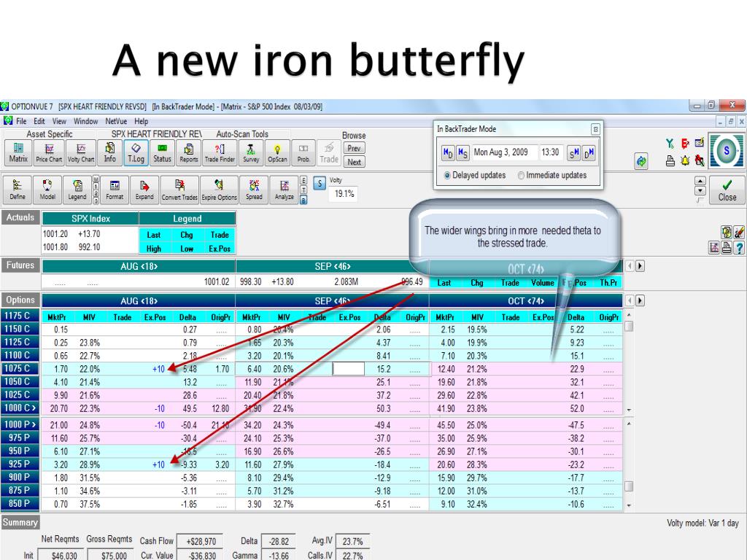Open the Model settings button
Viewport: 747px width, 560px height.
coord(47,190)
